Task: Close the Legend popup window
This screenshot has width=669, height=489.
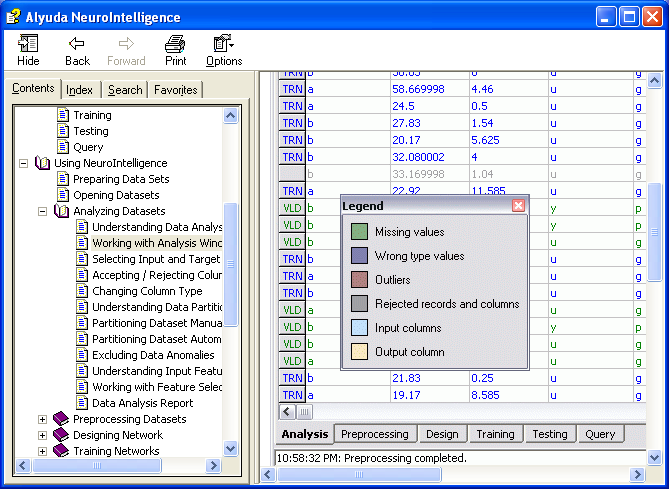Action: [518, 206]
